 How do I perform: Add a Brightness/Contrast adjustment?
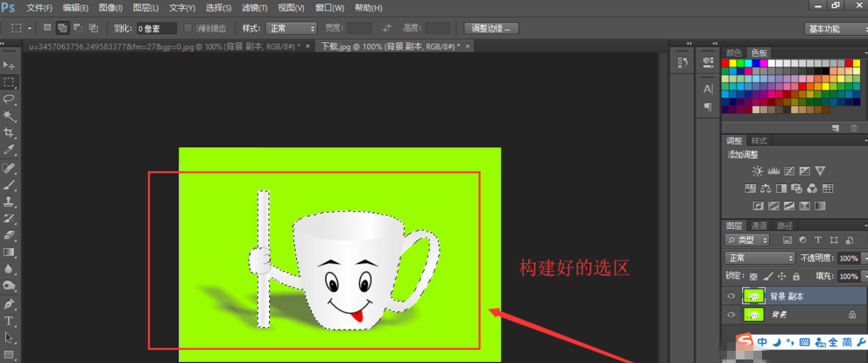(x=757, y=170)
